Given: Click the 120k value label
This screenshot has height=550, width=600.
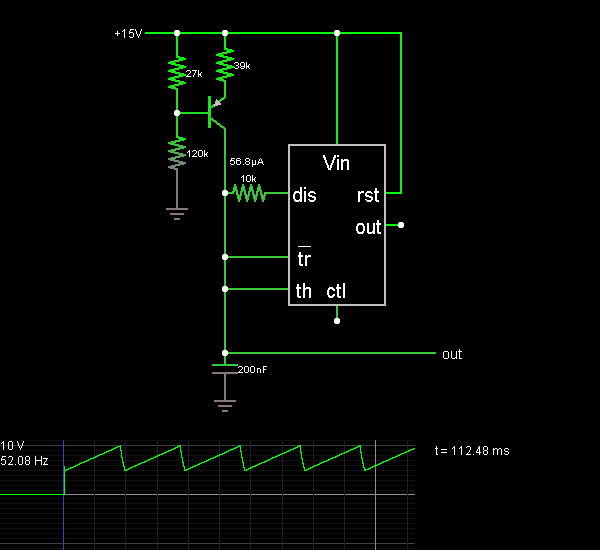Looking at the screenshot, I should coord(197,154).
